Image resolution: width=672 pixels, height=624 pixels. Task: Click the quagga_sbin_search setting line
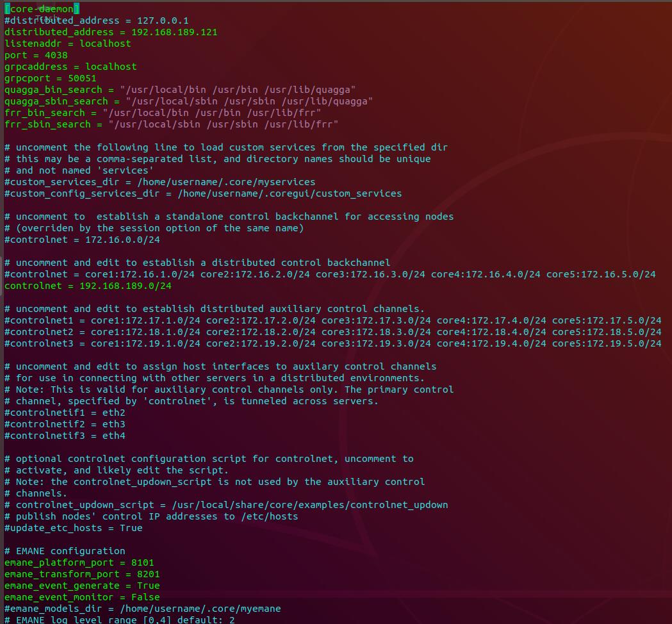click(188, 102)
